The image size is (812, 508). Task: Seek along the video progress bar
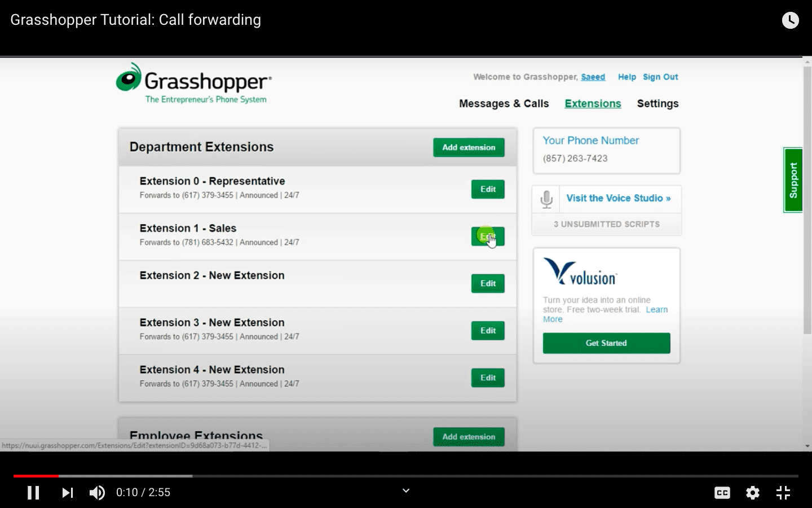pos(406,476)
